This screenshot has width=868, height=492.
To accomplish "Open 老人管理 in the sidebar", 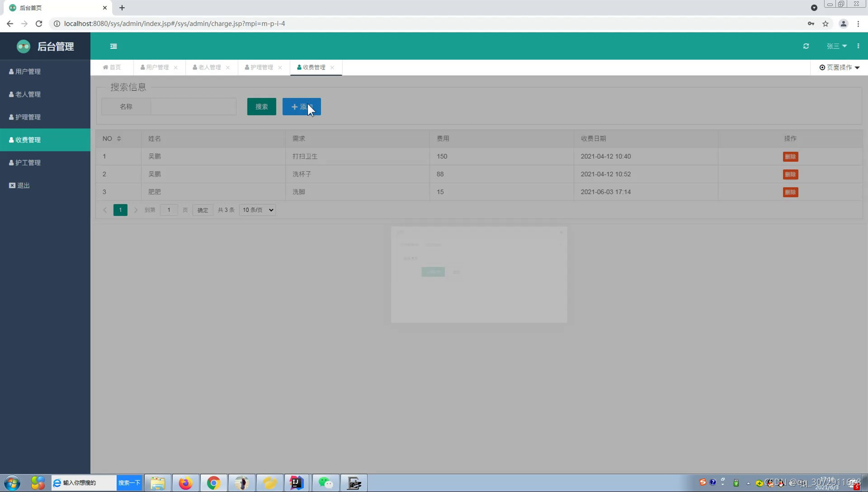I will pyautogui.click(x=45, y=94).
